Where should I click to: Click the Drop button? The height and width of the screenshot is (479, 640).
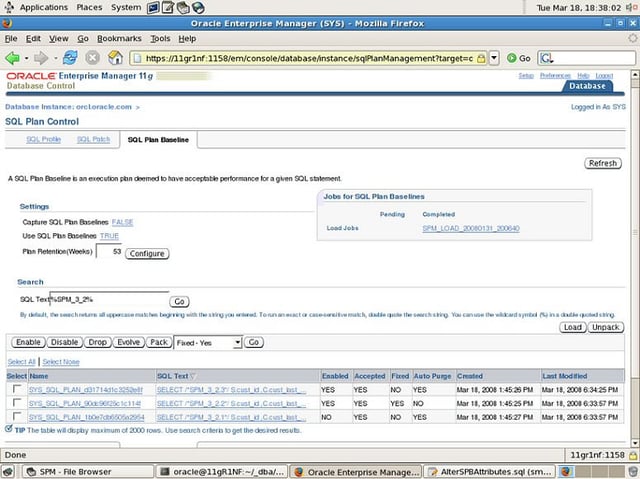point(98,342)
